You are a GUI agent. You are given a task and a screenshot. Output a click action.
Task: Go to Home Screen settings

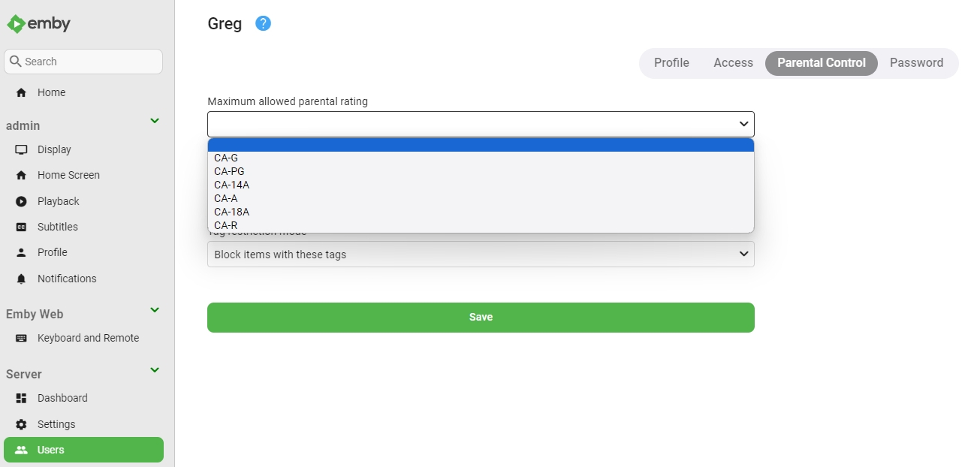[x=83, y=175]
